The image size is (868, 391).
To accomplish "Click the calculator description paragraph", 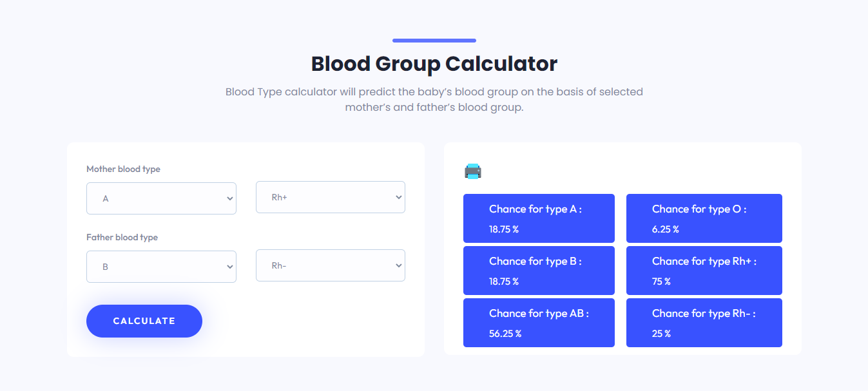I will [434, 99].
